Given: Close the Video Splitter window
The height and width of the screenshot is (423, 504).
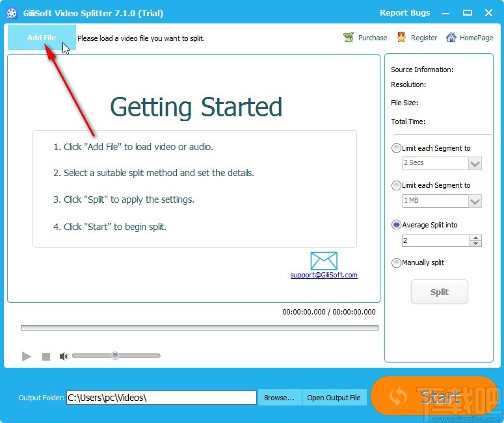Looking at the screenshot, I should pos(488,13).
